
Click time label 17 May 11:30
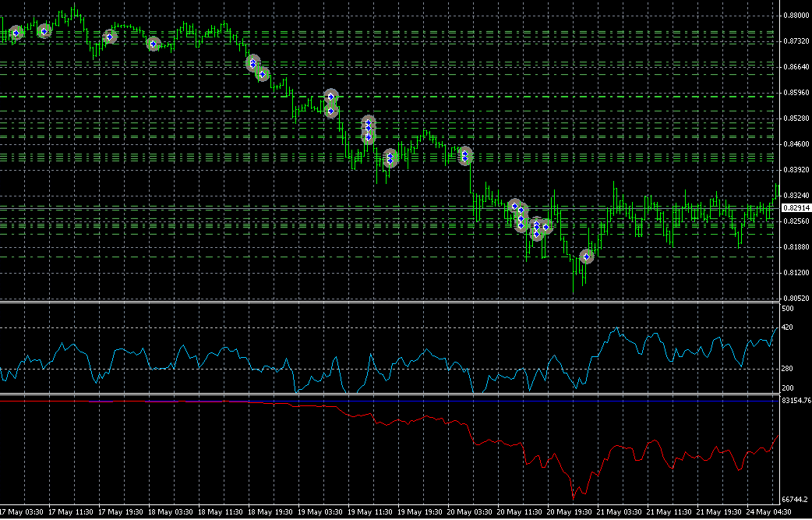pos(71,511)
